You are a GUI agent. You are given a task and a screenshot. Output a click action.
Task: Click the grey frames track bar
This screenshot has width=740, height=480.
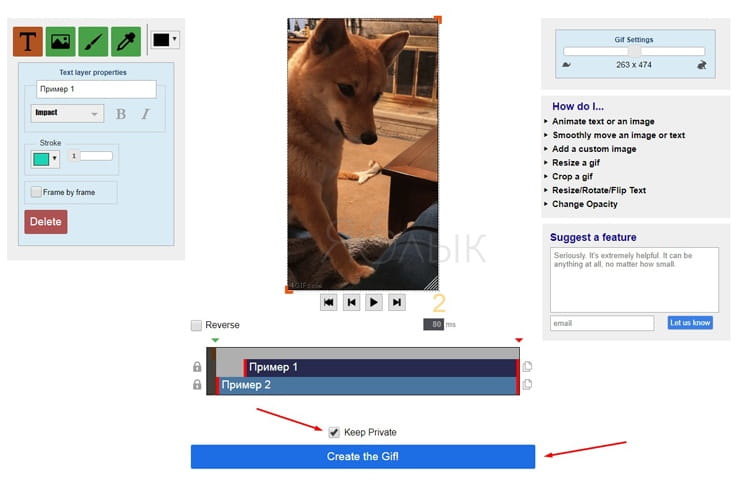coord(368,353)
